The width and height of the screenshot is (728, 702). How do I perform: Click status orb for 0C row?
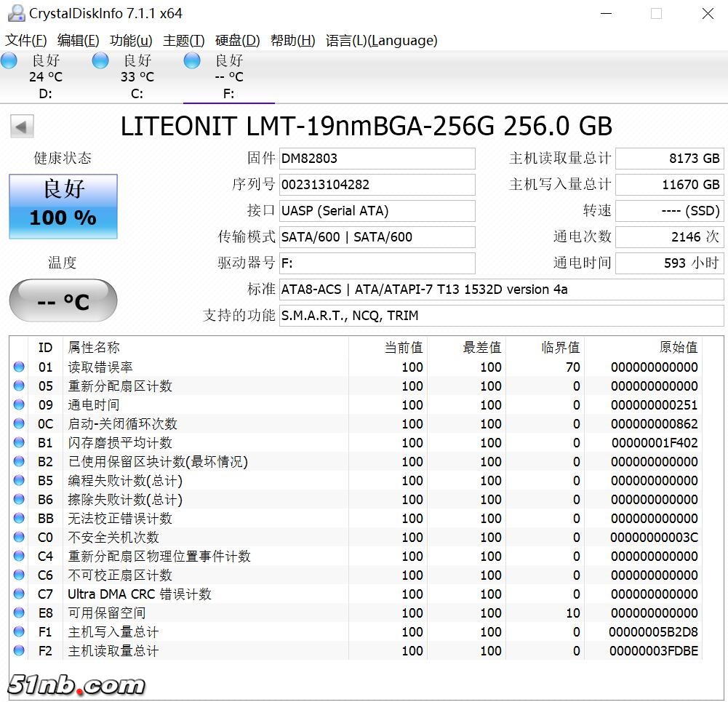pos(19,423)
